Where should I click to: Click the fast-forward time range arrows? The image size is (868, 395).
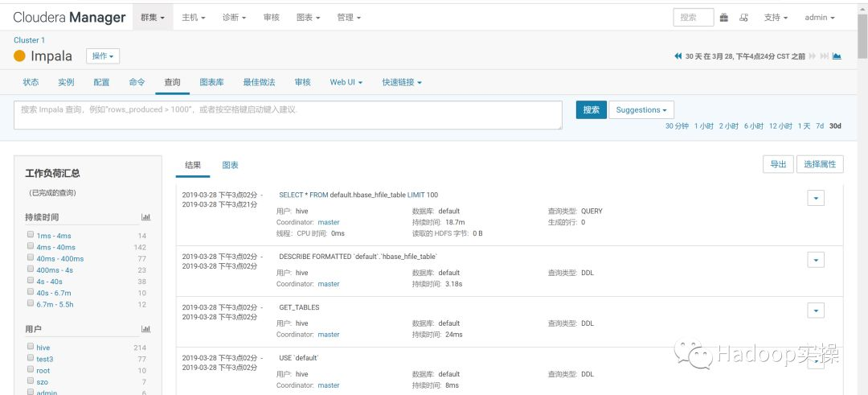pyautogui.click(x=813, y=56)
